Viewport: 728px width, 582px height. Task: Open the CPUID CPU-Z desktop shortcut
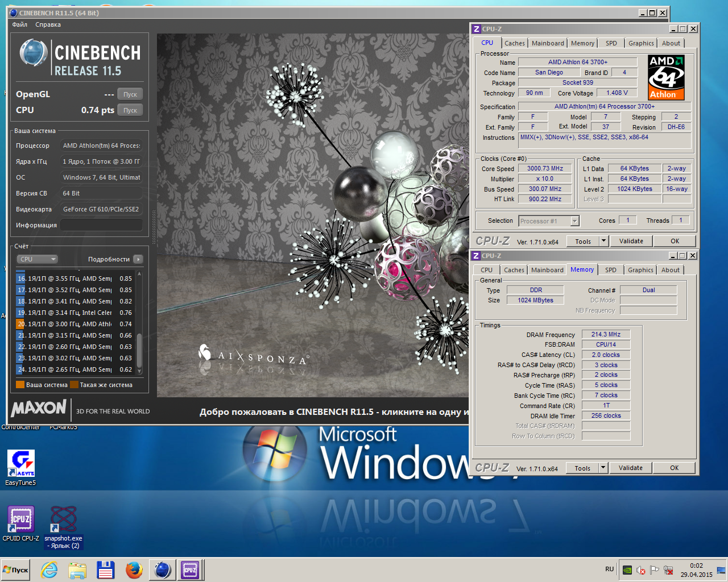21,523
